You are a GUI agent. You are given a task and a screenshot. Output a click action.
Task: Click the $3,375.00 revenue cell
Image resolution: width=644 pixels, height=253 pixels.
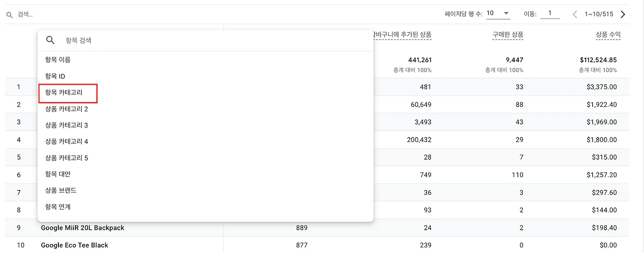(602, 87)
